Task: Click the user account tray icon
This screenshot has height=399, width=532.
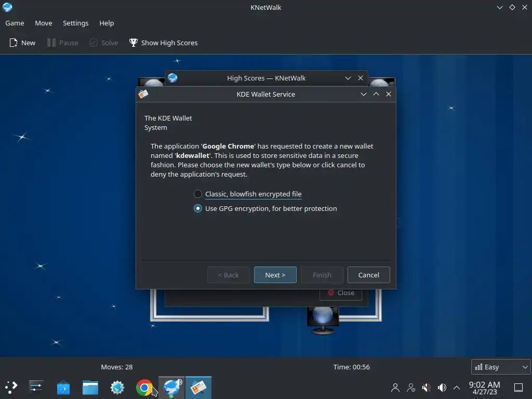Action: [x=395, y=388]
